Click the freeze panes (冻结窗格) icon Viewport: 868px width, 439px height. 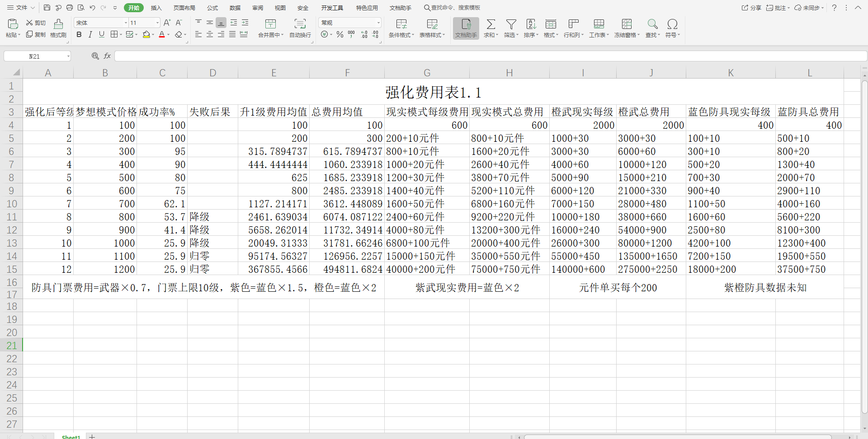coord(627,24)
